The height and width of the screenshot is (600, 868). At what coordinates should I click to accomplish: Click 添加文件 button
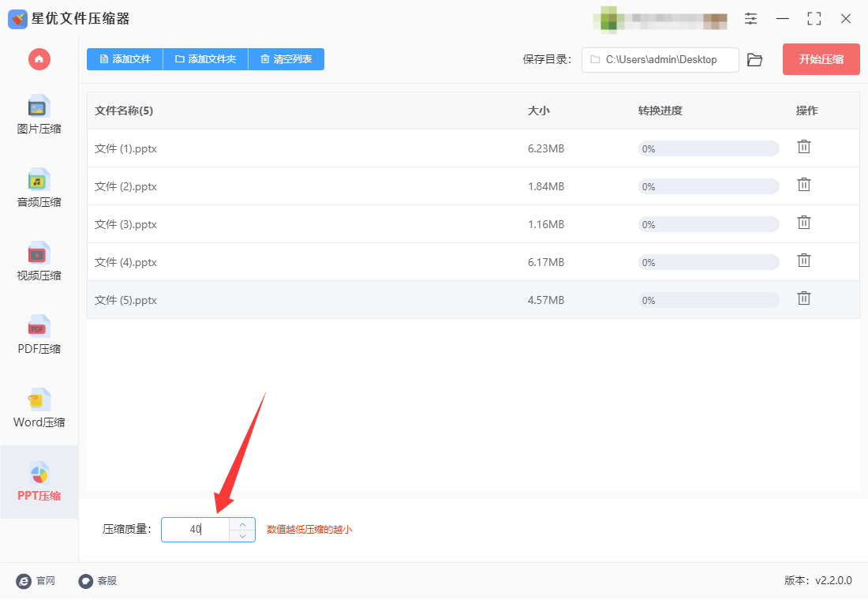point(125,59)
